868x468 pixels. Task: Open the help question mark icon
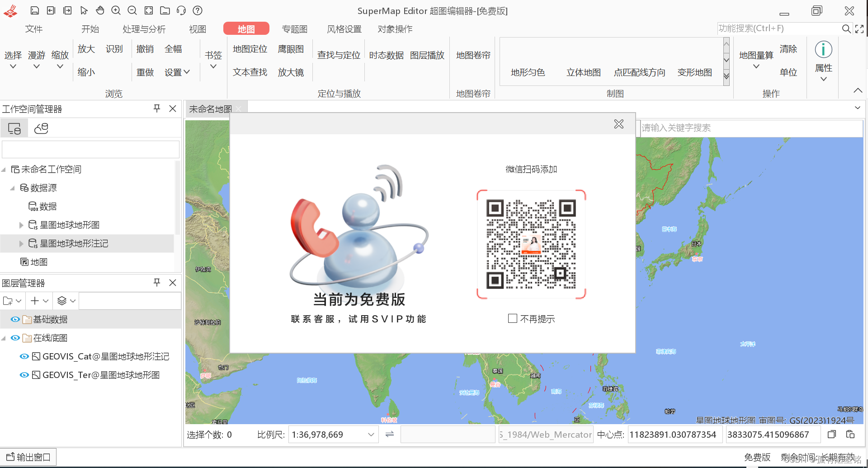click(198, 10)
